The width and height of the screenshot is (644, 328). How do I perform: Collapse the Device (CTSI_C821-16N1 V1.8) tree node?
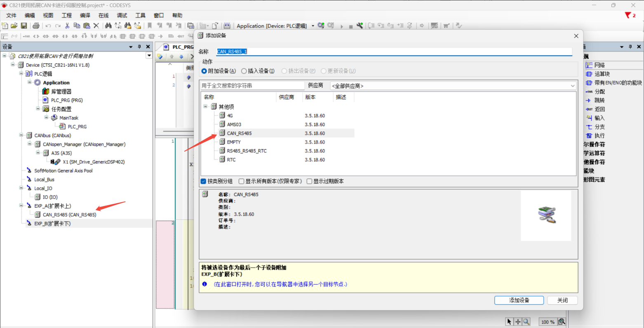click(x=13, y=65)
